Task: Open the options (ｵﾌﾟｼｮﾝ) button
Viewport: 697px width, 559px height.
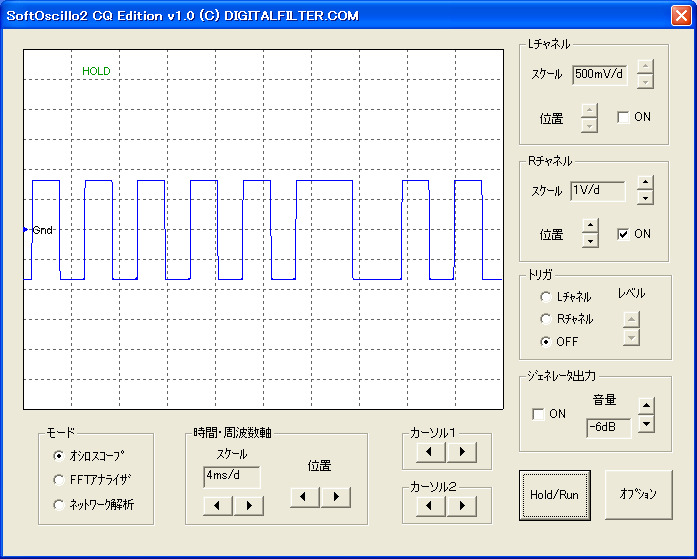Action: tap(638, 494)
